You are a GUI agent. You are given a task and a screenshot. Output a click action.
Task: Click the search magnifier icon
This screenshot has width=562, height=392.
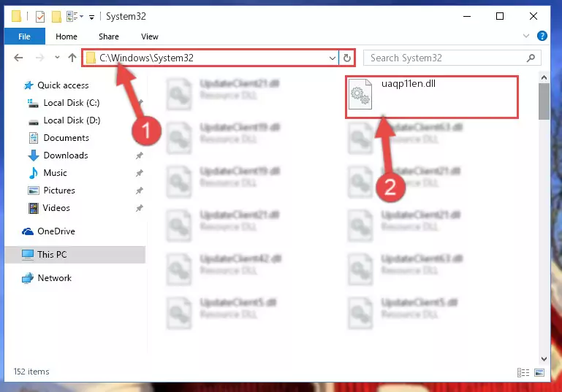point(531,58)
